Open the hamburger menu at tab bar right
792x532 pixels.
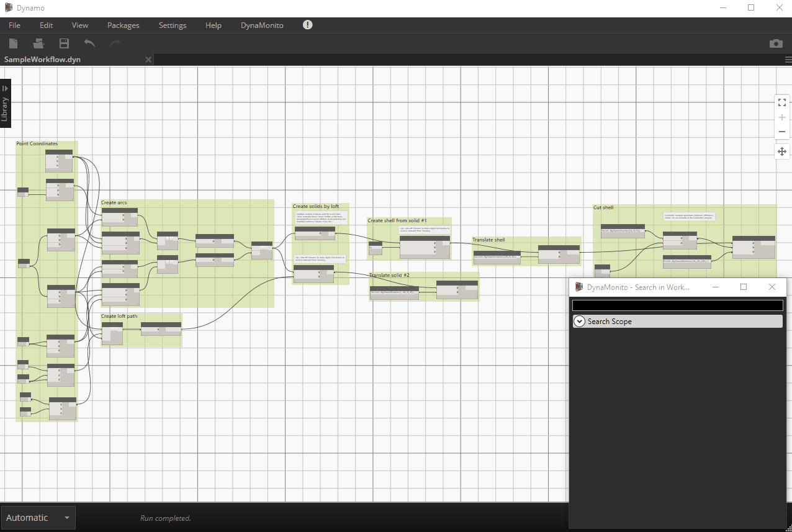tap(788, 60)
